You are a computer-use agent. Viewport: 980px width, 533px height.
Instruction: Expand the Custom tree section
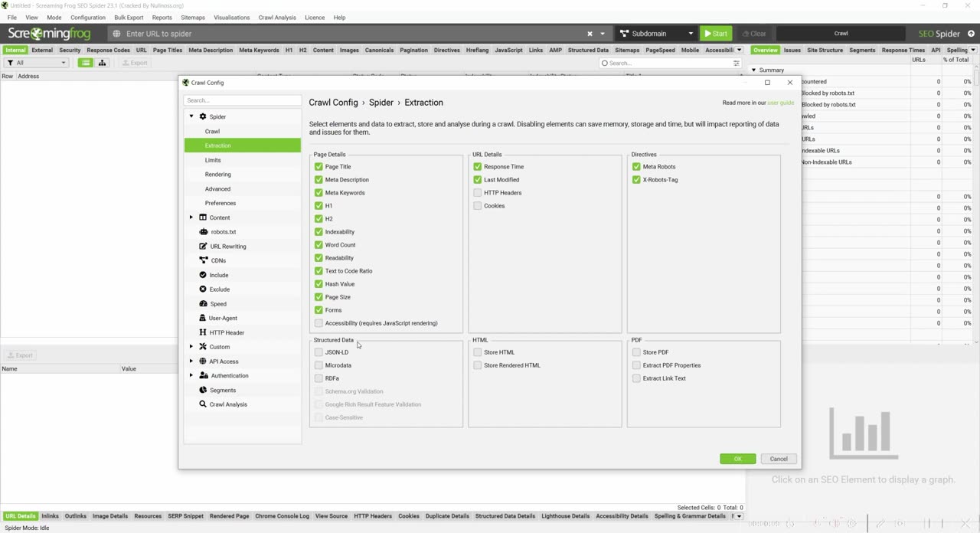[x=191, y=347]
